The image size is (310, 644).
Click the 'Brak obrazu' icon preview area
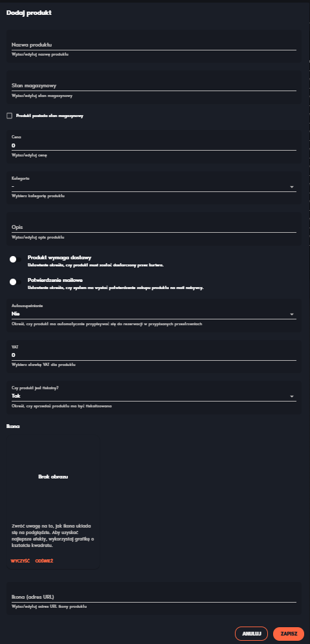(53, 477)
